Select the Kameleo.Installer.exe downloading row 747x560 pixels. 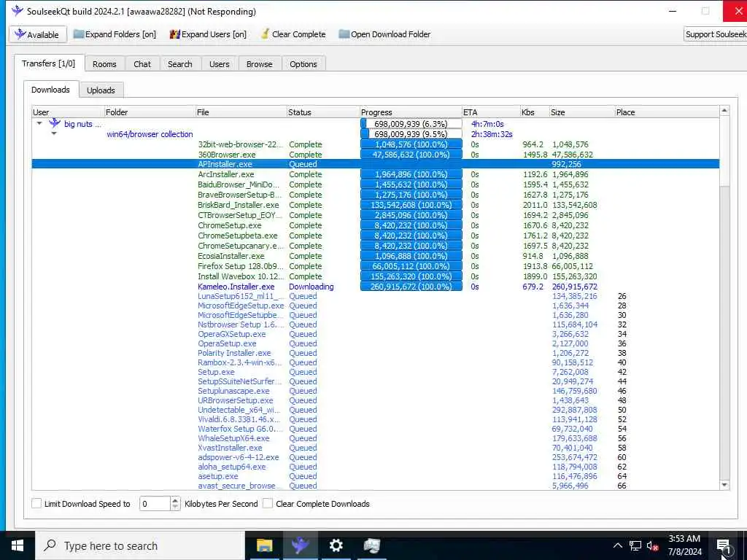click(376, 287)
